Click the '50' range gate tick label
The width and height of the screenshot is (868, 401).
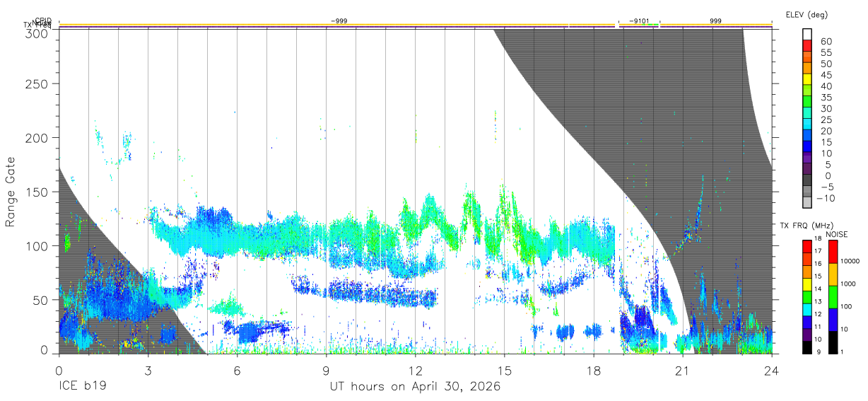(x=40, y=300)
